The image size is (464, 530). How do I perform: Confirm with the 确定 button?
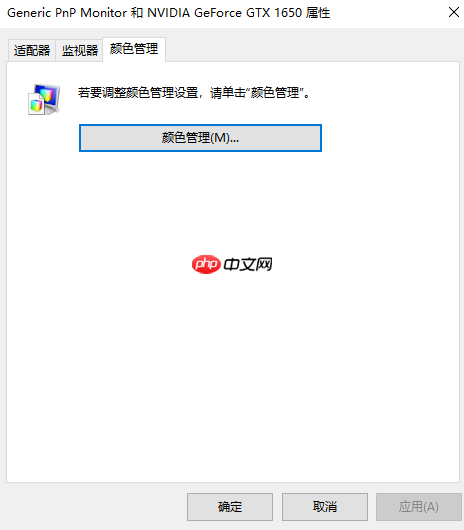click(x=230, y=506)
